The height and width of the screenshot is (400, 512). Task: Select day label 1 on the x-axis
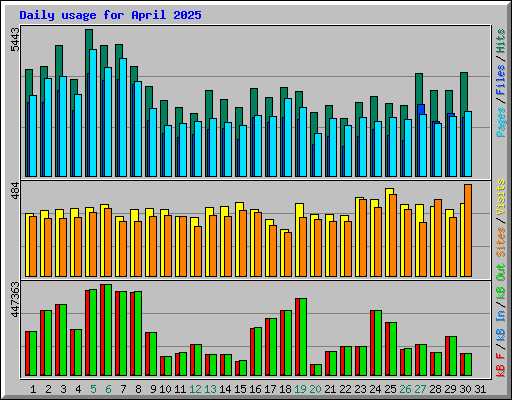33,389
